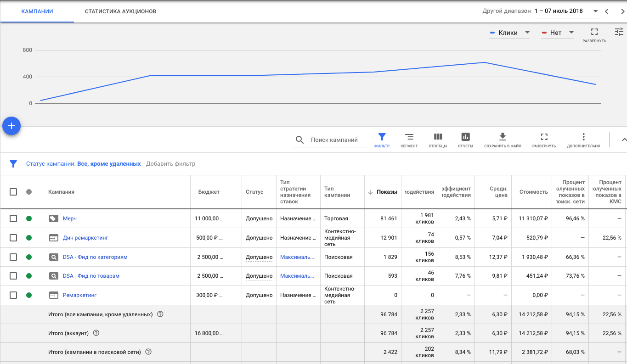Open the Мерч campaign link
Screen dimensions: 627x364
point(70,218)
